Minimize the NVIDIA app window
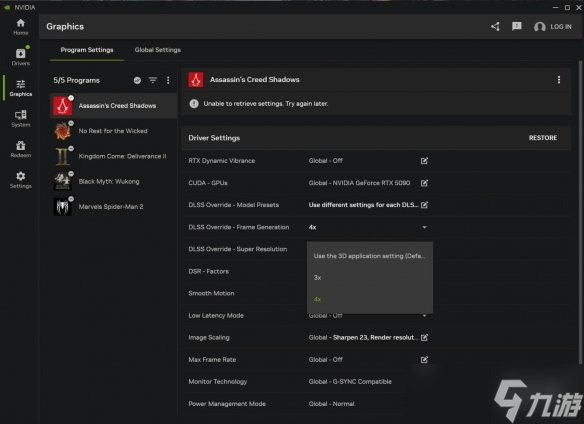584x424 pixels. tap(555, 7)
